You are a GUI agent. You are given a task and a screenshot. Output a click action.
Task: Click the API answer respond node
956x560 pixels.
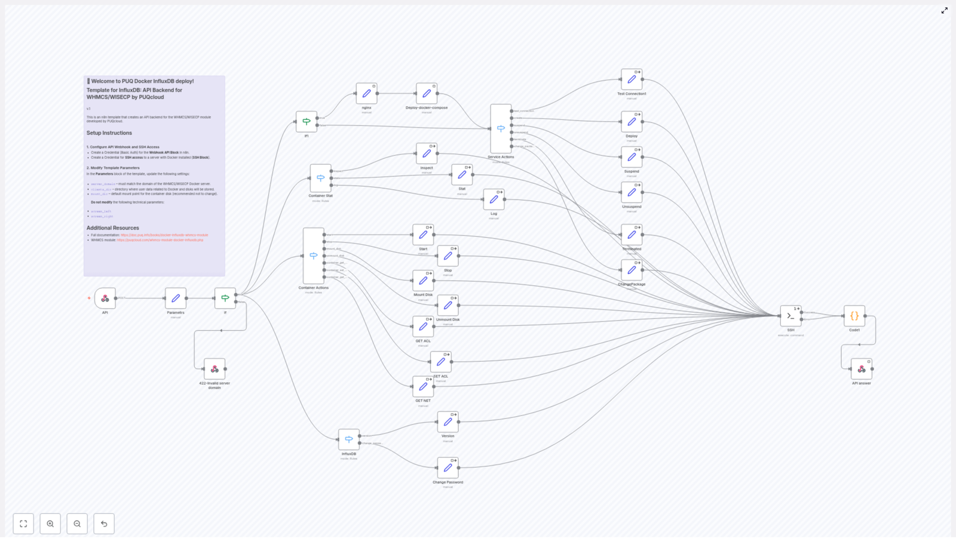(860, 369)
